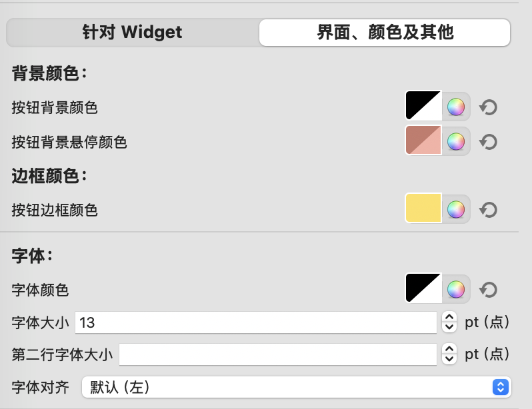Click black-white swatch of 按钮背景颜色
This screenshot has width=532, height=409.
pyautogui.click(x=423, y=105)
